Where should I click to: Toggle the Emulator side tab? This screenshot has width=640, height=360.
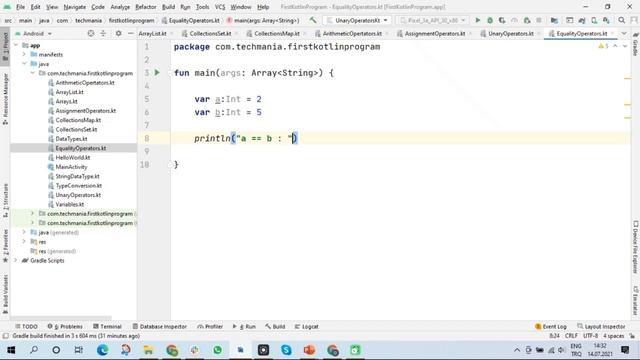point(635,300)
